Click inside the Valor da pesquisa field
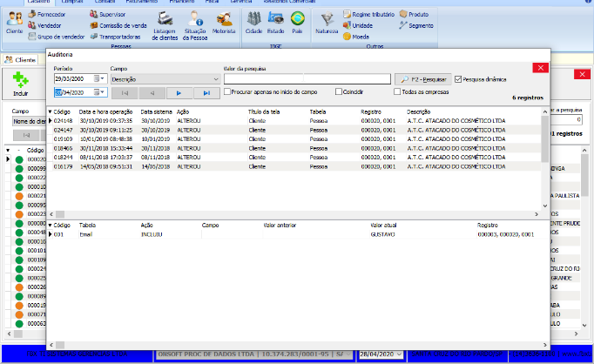 pos(307,78)
